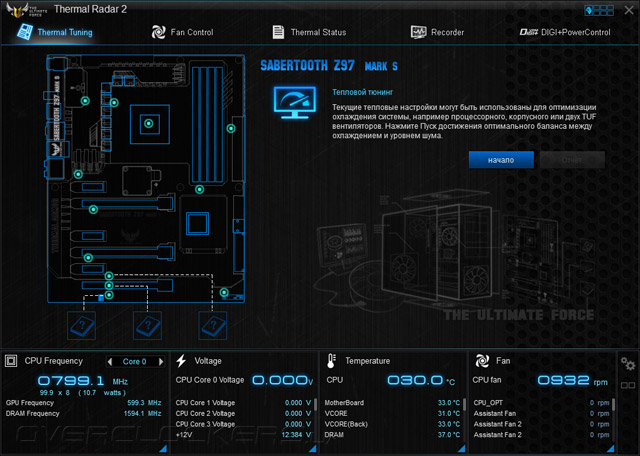Click the middle unknown device icon
The width and height of the screenshot is (640, 456).
pyautogui.click(x=147, y=325)
